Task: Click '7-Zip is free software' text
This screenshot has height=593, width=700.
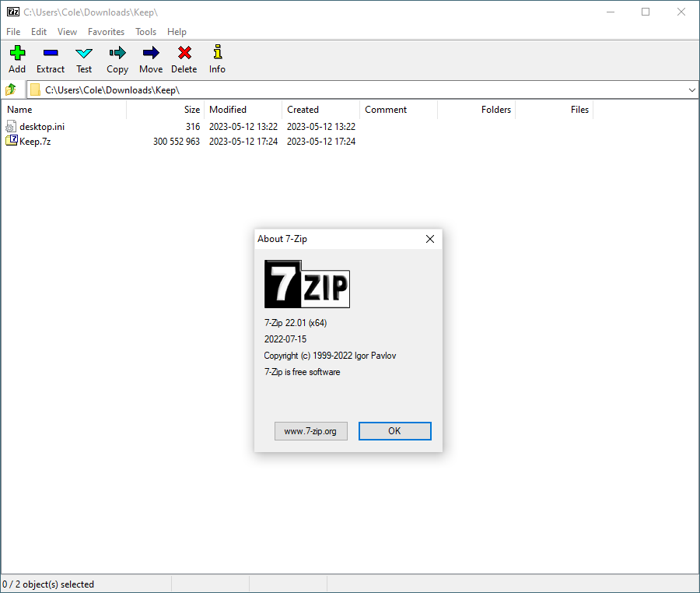Action: [303, 372]
